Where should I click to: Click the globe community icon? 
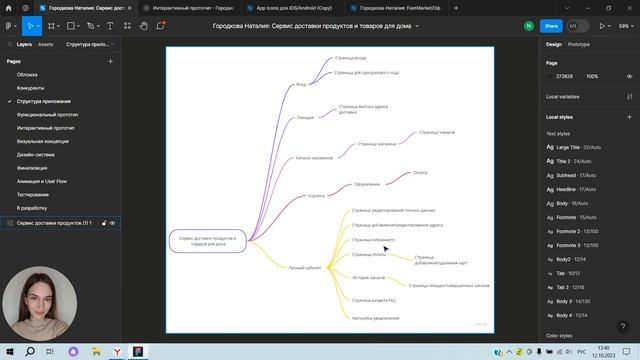(x=25, y=8)
